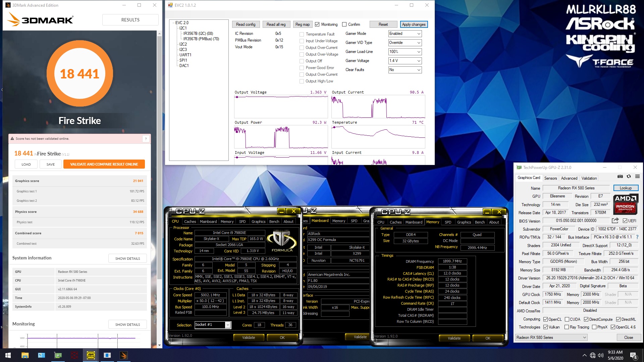Show System information details
This screenshot has width=644, height=362.
tap(127, 258)
